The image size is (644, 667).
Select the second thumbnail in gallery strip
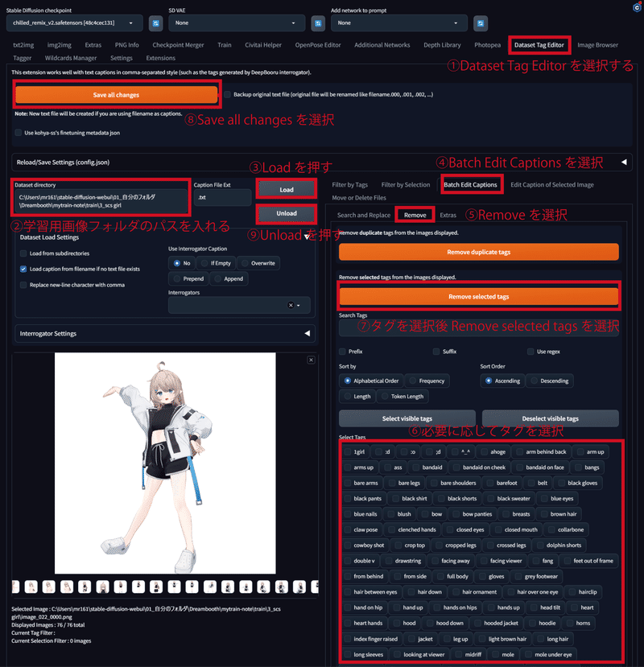31,587
